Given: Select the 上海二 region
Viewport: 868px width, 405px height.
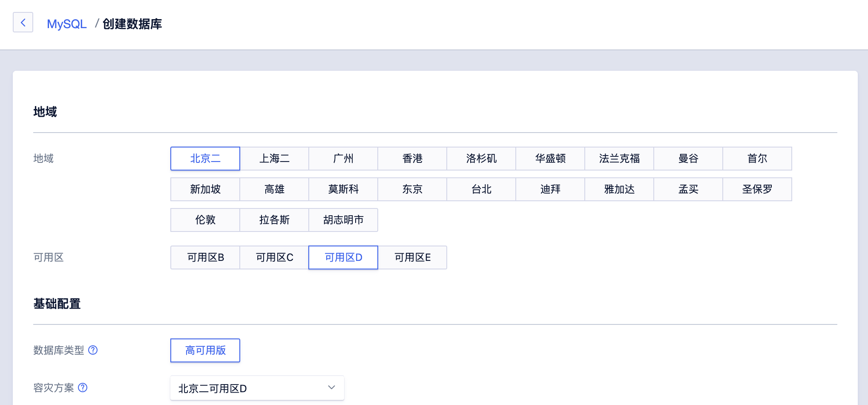Looking at the screenshot, I should click(x=274, y=158).
